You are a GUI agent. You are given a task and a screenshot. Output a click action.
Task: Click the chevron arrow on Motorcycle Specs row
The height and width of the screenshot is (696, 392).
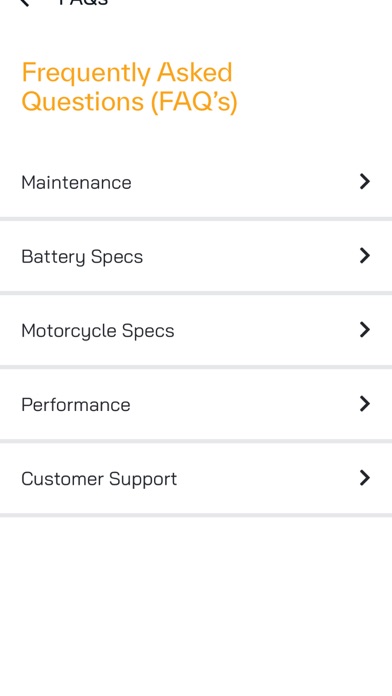click(364, 330)
